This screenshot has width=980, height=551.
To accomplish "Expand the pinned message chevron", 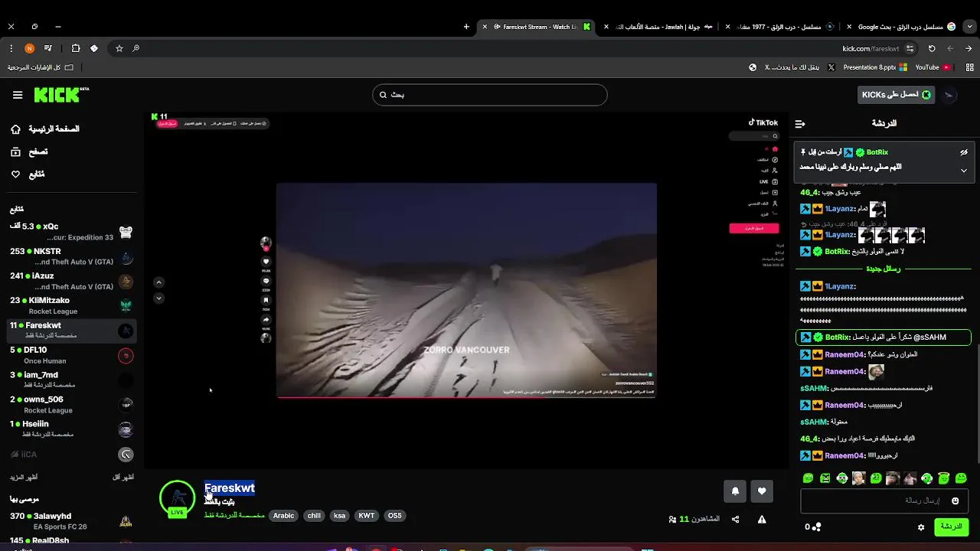I will (964, 171).
